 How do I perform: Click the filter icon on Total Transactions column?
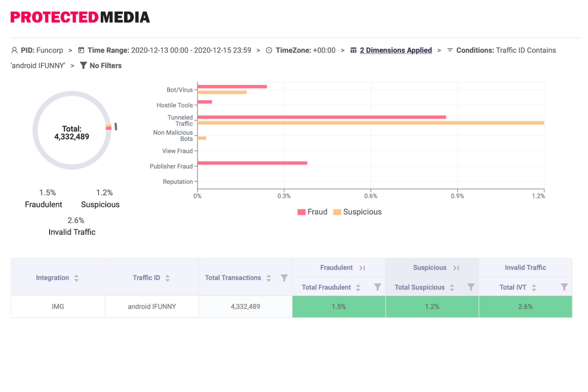(284, 278)
